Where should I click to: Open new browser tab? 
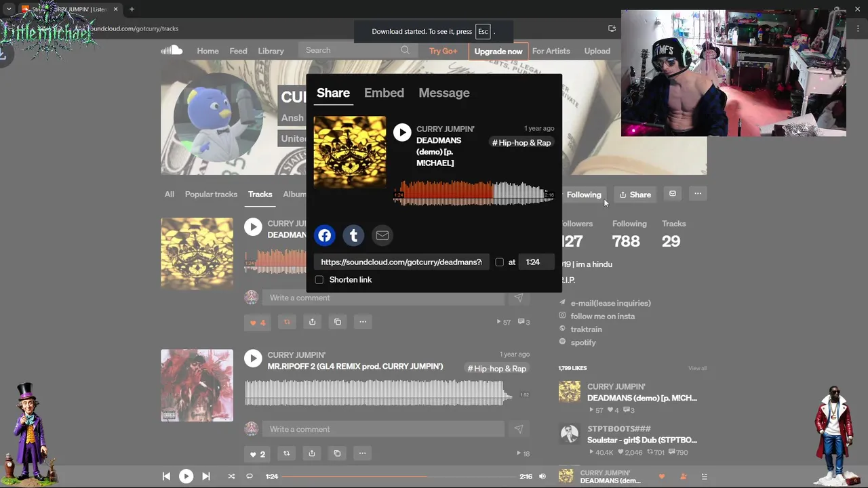tap(132, 9)
